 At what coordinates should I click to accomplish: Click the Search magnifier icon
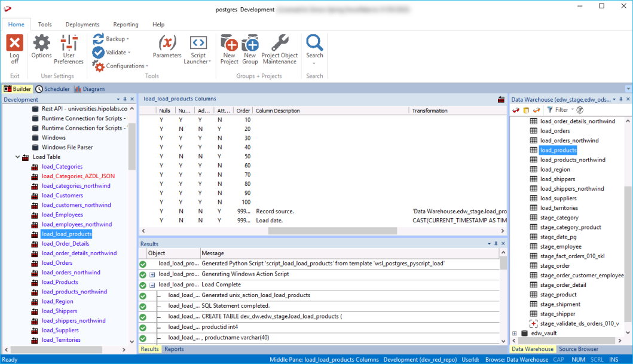pos(314,43)
